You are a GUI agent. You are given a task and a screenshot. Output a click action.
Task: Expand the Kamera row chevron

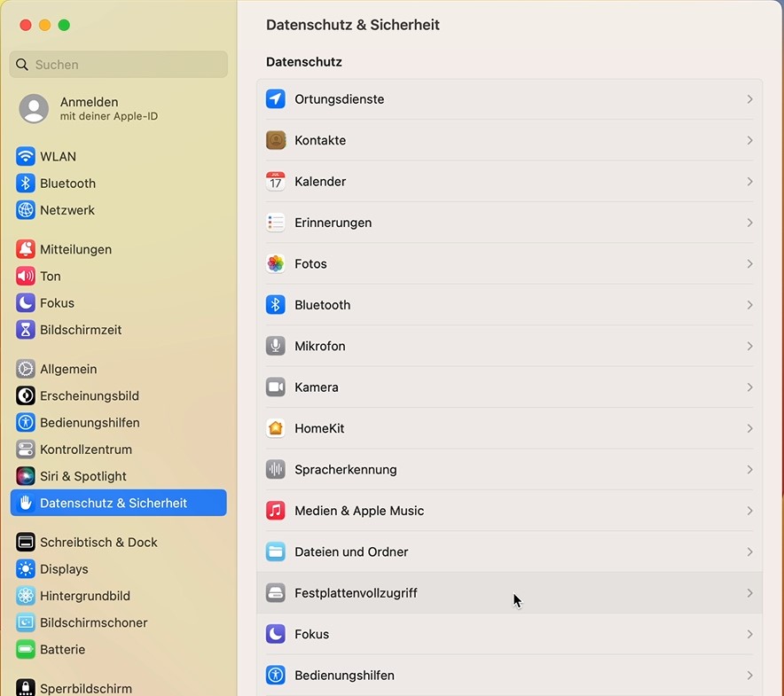pos(749,387)
